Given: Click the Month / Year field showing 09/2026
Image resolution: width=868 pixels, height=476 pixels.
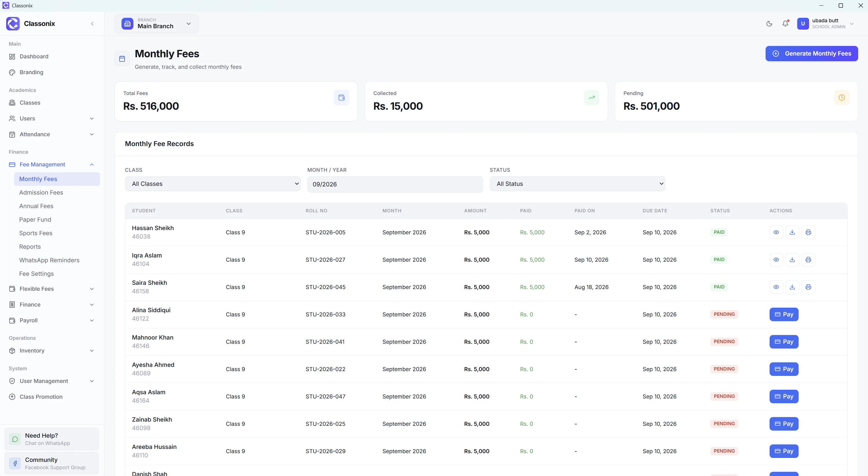Looking at the screenshot, I should tap(395, 184).
